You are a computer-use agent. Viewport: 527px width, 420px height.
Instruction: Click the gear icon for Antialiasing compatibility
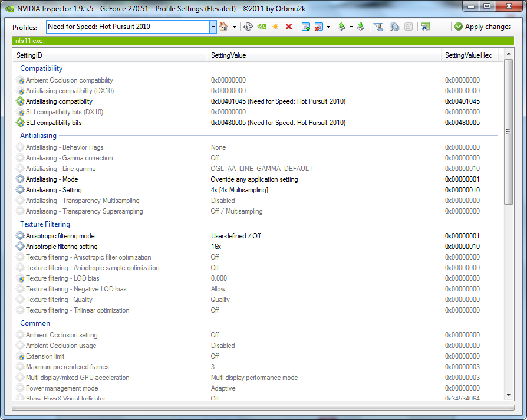pyautogui.click(x=20, y=101)
